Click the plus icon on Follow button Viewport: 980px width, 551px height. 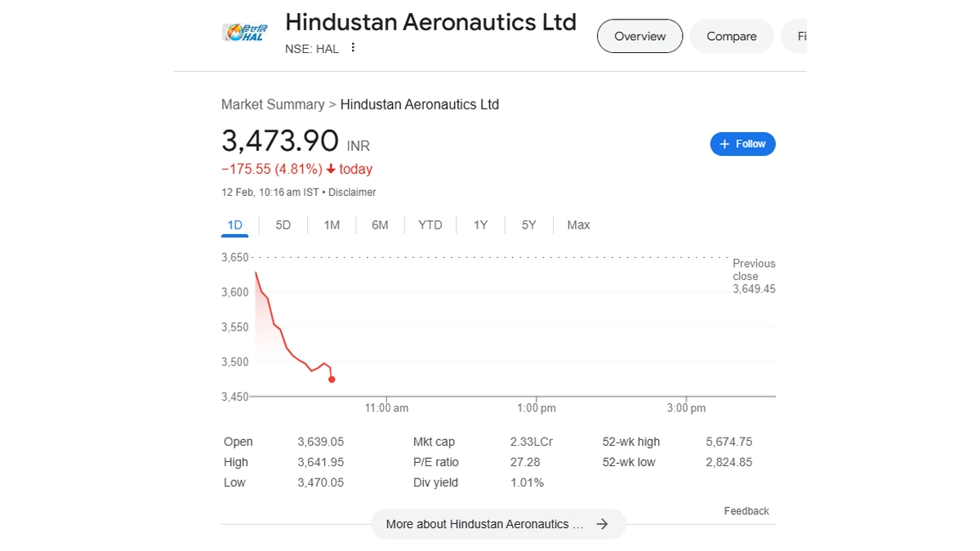[x=724, y=144]
